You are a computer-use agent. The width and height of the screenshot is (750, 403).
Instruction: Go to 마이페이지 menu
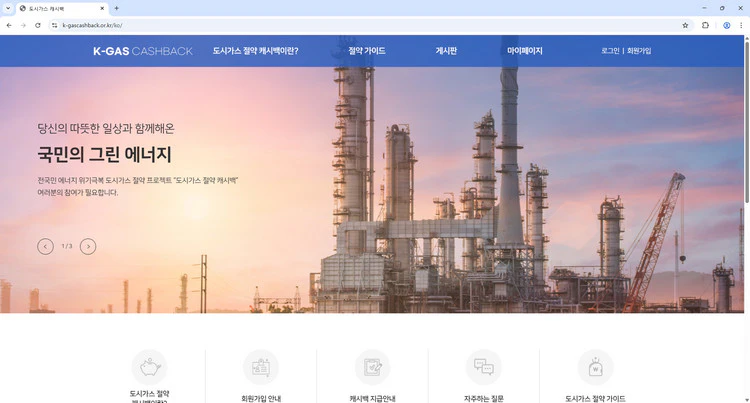pos(524,51)
